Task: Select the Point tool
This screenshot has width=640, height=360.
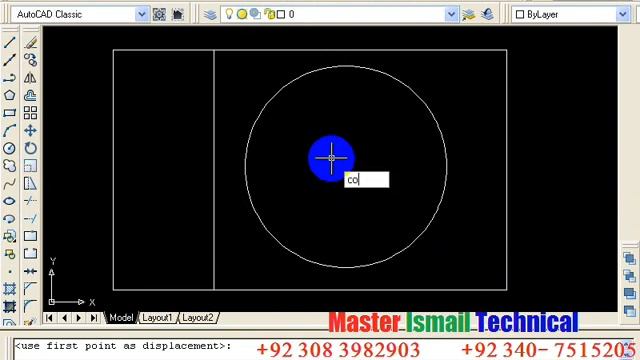Action: [x=10, y=271]
